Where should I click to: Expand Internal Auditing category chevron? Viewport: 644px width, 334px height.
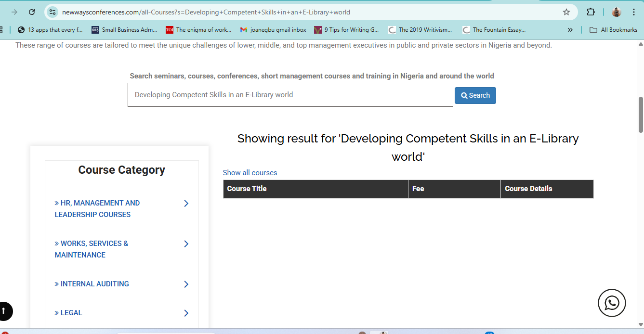(186, 284)
